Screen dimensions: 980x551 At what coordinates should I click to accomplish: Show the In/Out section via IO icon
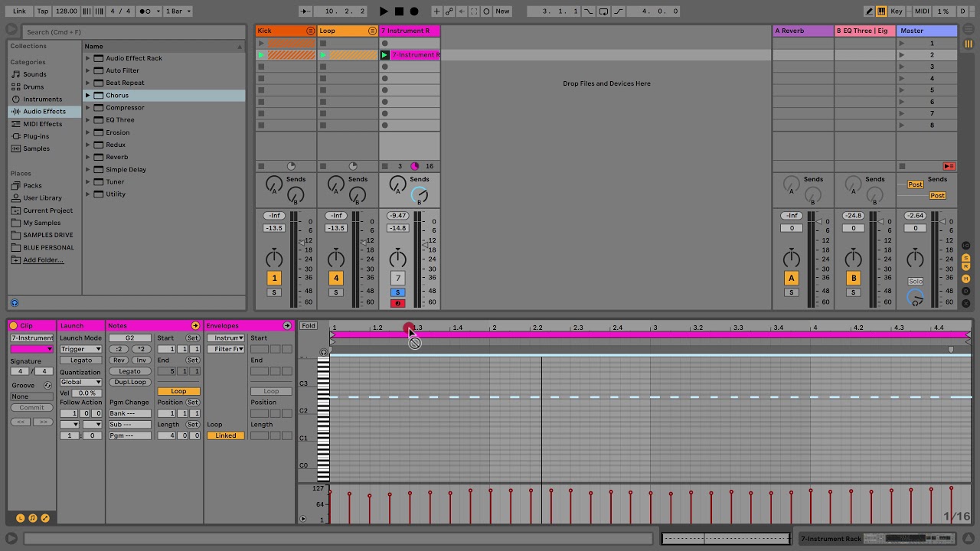[966, 246]
